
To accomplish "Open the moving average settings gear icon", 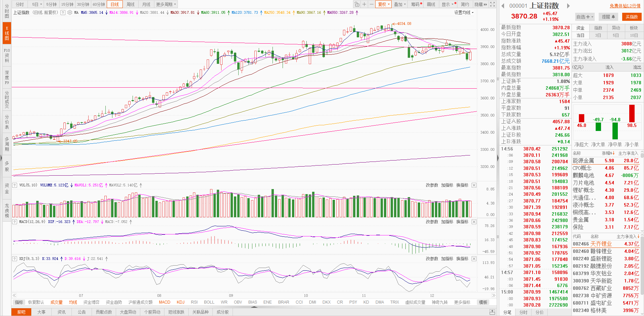I will point(69,12).
